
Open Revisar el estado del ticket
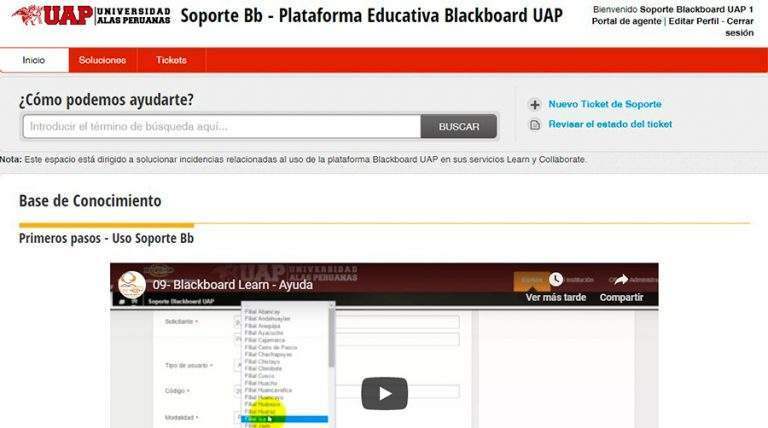click(610, 124)
